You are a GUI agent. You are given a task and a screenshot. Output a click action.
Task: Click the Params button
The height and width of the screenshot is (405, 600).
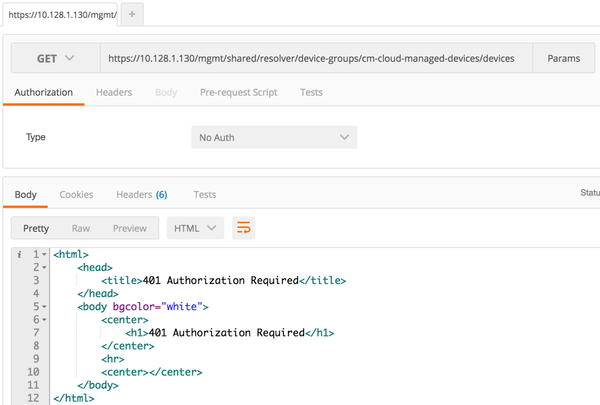tap(563, 59)
